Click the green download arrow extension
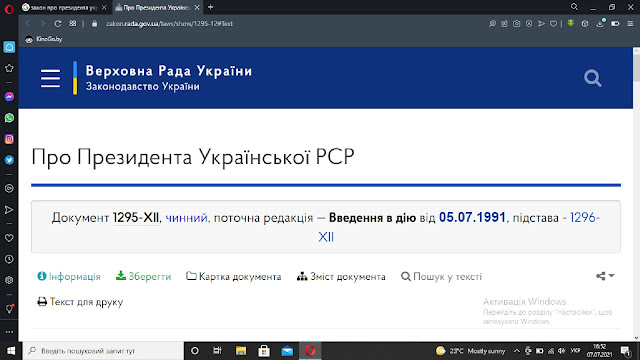The height and width of the screenshot is (360, 640). [x=571, y=24]
